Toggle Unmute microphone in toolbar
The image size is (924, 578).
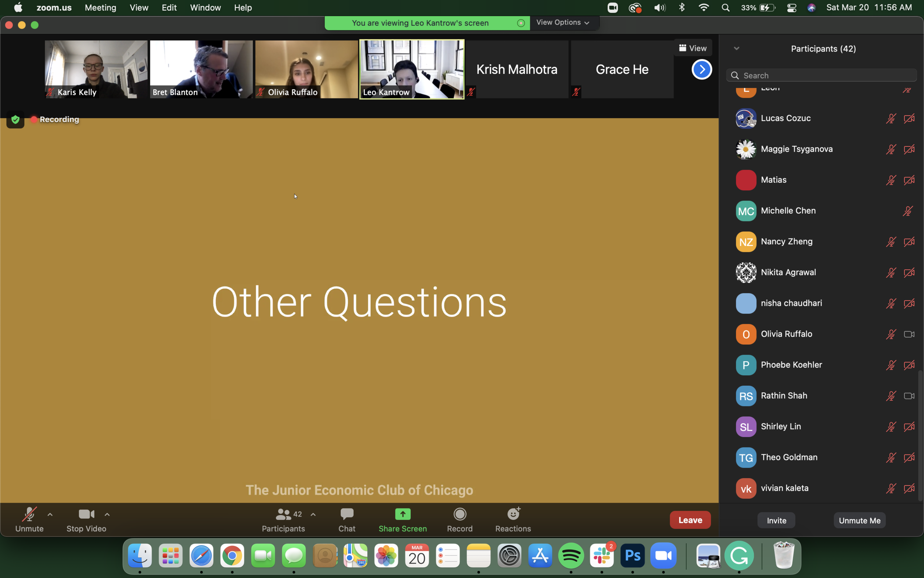tap(30, 514)
